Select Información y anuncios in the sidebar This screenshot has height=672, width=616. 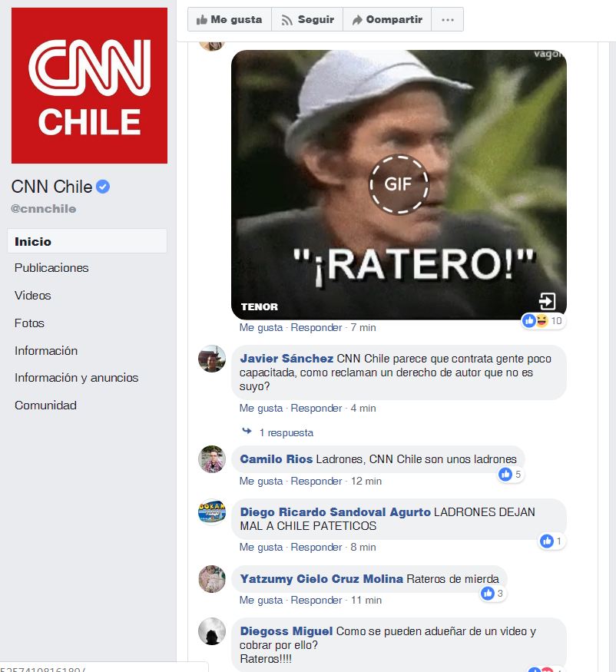pos(76,378)
